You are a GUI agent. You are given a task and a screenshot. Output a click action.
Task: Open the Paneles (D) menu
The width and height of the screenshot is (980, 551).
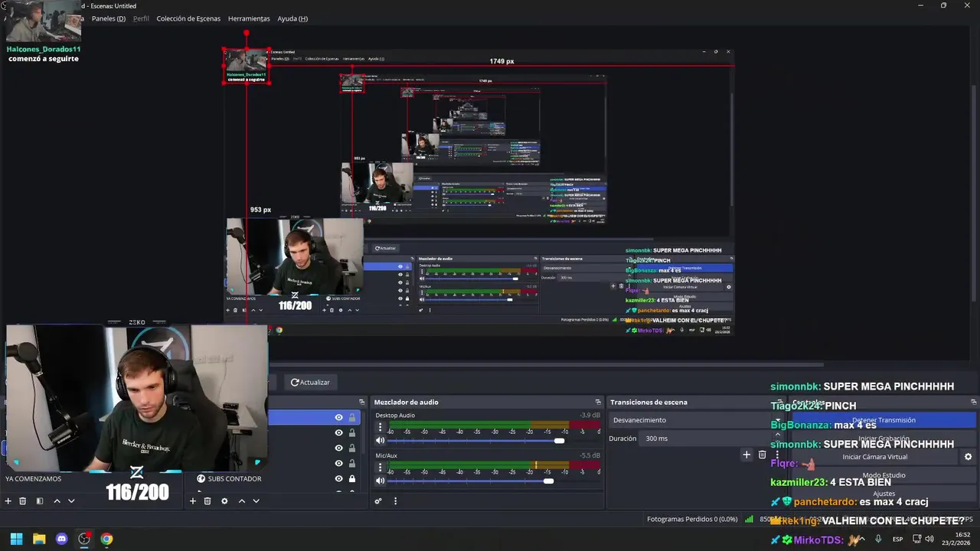(109, 18)
